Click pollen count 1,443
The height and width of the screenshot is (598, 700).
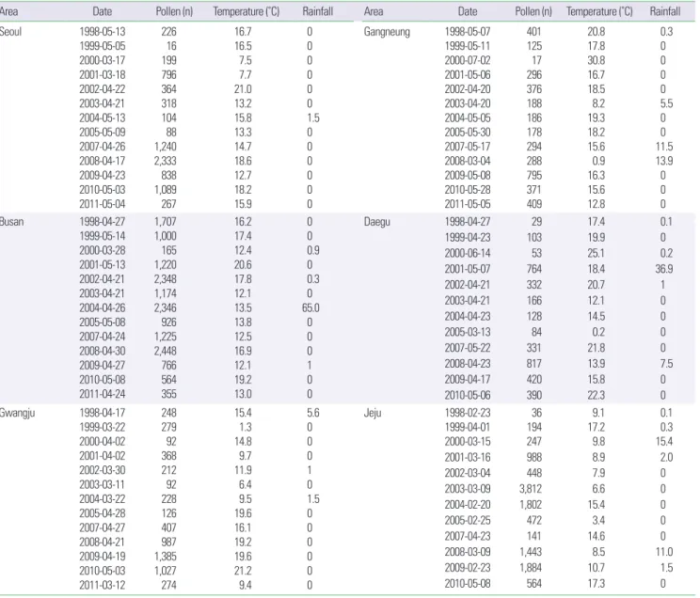click(x=531, y=552)
